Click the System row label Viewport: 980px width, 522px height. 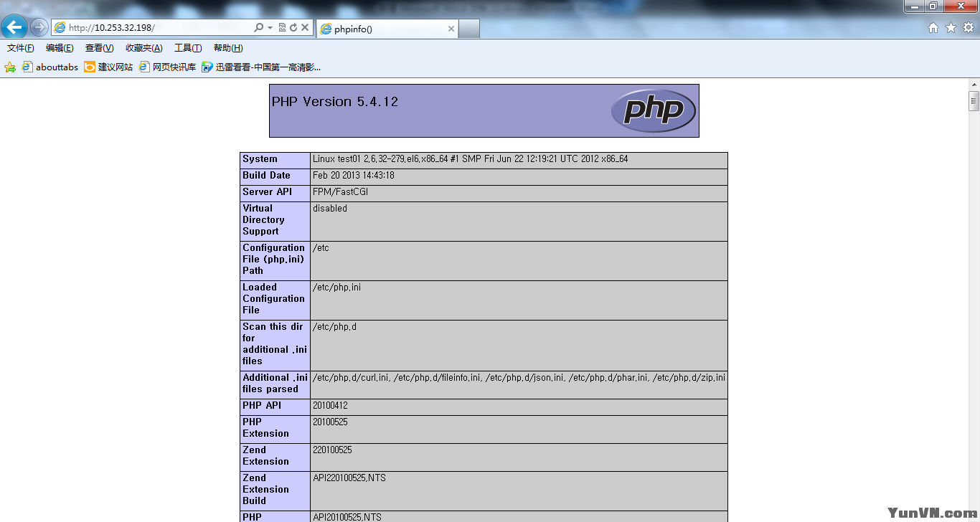coord(260,159)
